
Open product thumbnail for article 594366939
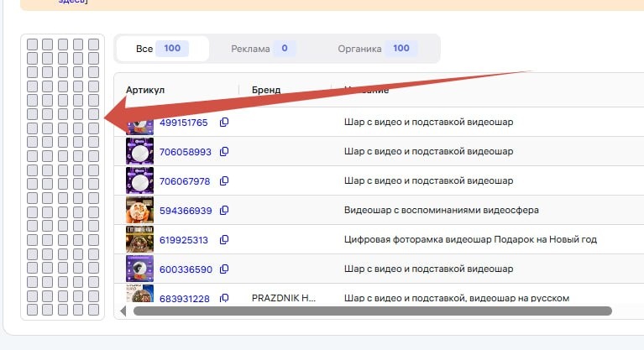coord(139,210)
